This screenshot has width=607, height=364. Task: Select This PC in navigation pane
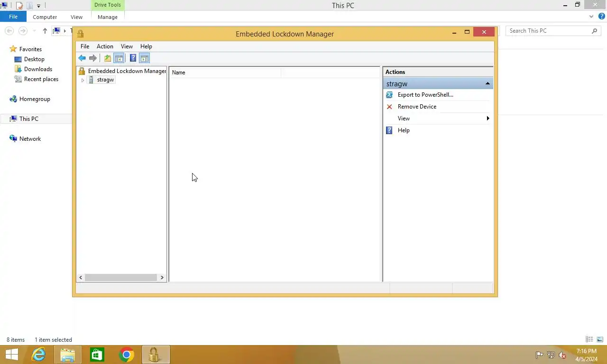coord(28,119)
